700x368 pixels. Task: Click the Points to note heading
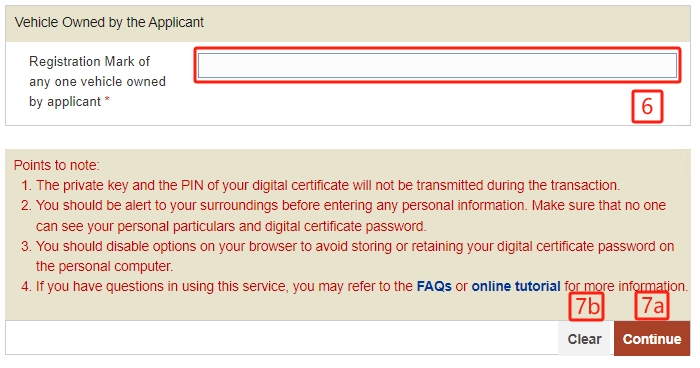pos(57,165)
